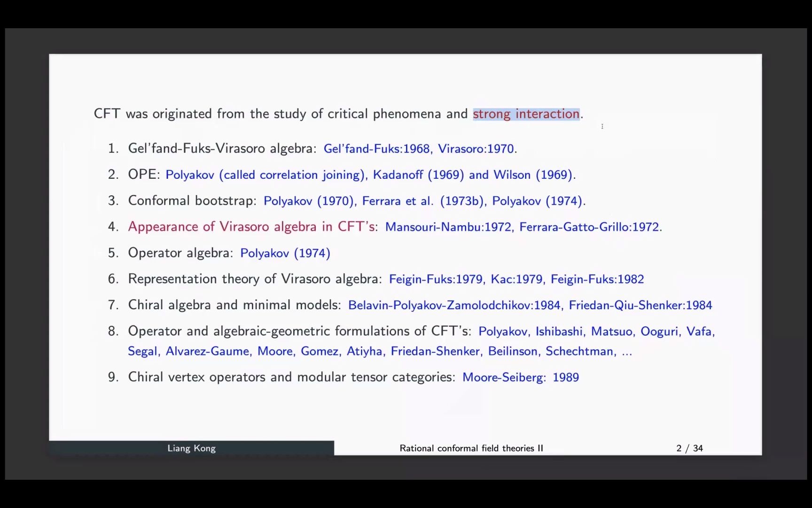Click 'Beilinson' author name
Viewport: 812px width, 508px height.
point(513,351)
